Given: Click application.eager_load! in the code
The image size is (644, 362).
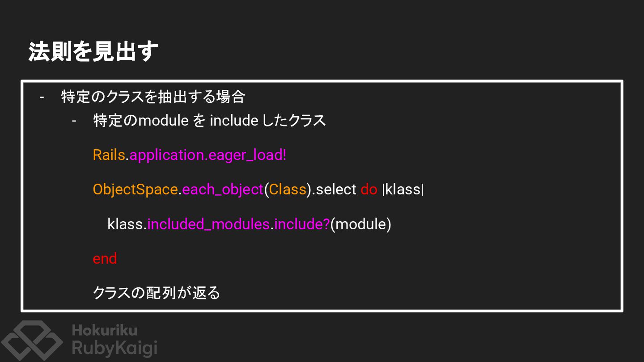Looking at the screenshot, I should coord(208,156).
